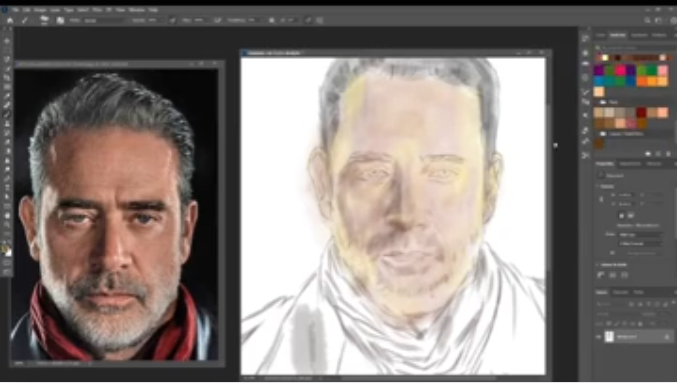Switch to the Paths tab
This screenshot has width=677, height=383.
[639, 292]
